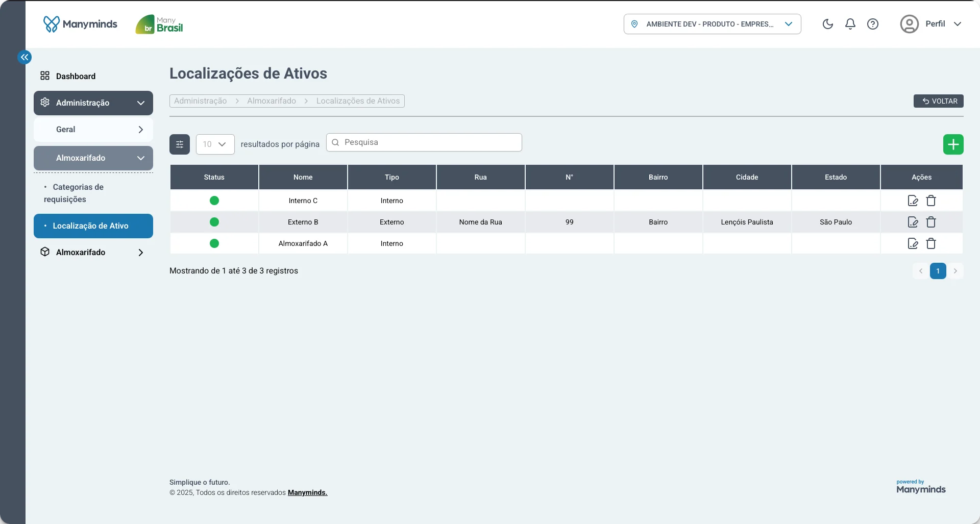Viewport: 980px width, 524px height.
Task: Collapse the Administração menu section
Action: (93, 103)
